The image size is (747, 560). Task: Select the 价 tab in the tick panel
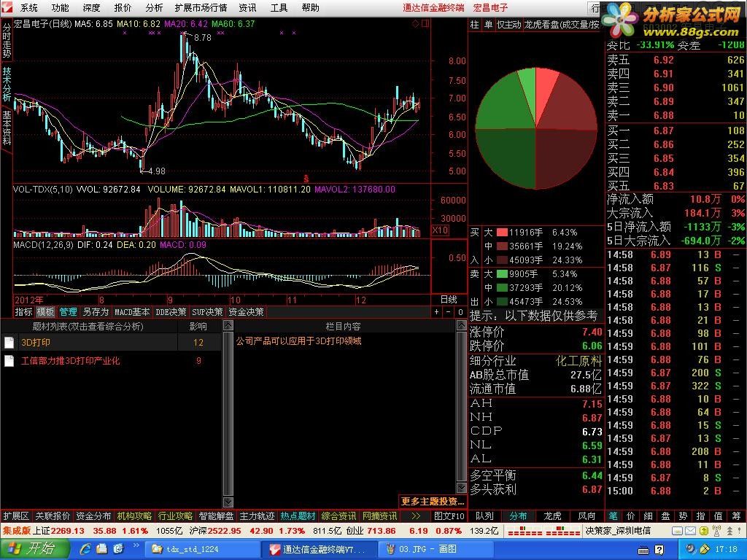pyautogui.click(x=631, y=516)
